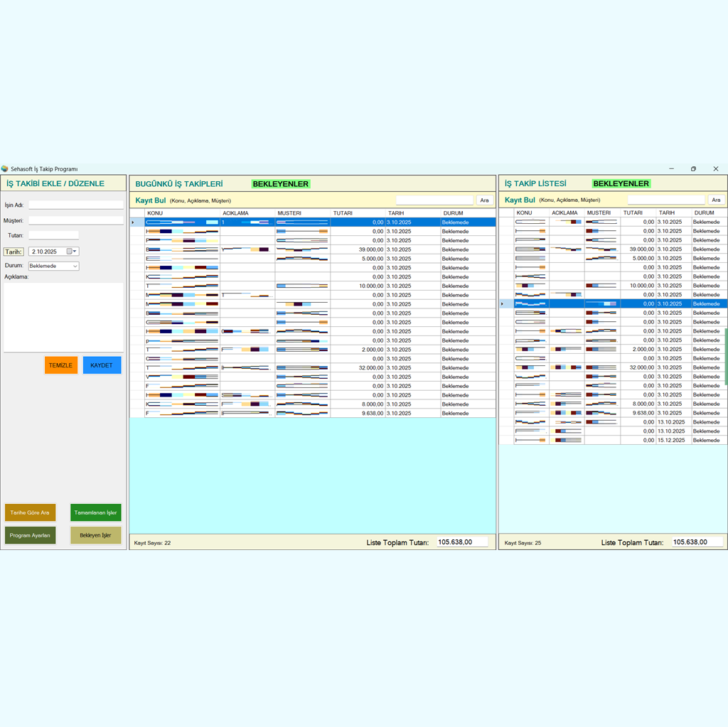Screen dimensions: 728x727
Task: Show Tamamlanan İşler list
Action: [x=95, y=512]
